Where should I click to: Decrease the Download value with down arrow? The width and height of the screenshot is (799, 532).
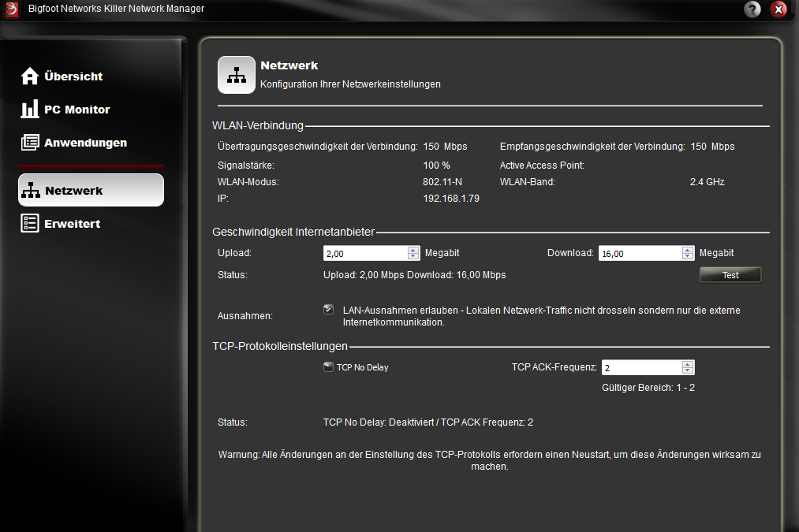(x=688, y=257)
